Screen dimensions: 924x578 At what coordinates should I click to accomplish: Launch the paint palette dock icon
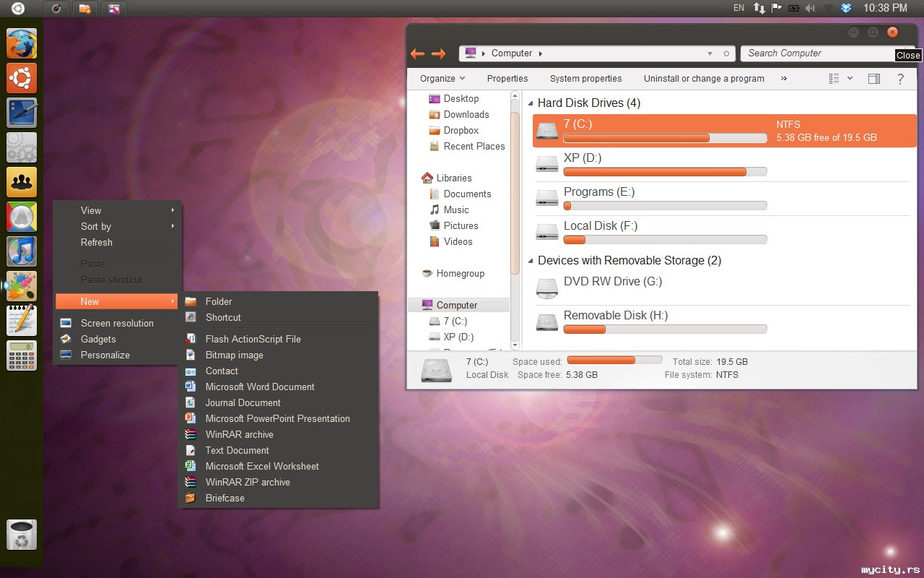22,286
